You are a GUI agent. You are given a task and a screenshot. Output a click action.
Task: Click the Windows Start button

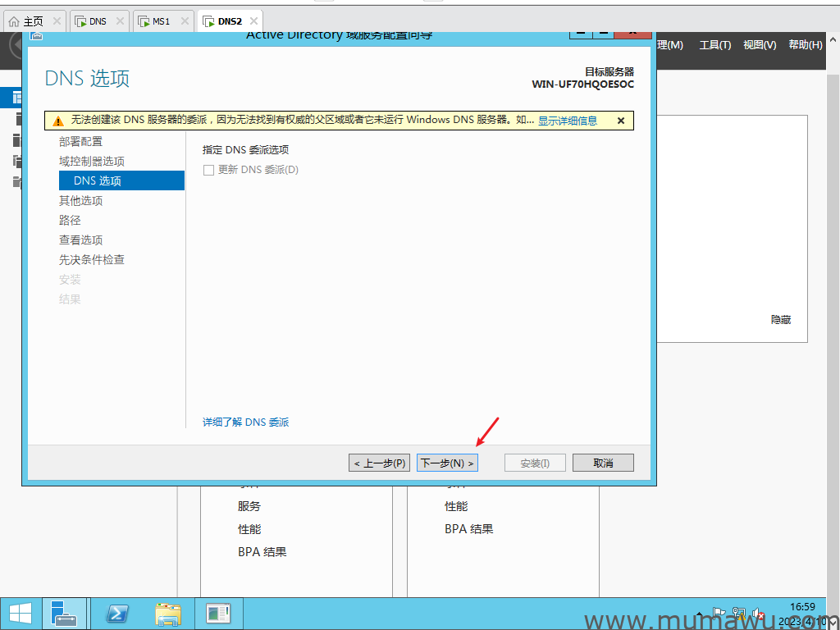[21, 613]
